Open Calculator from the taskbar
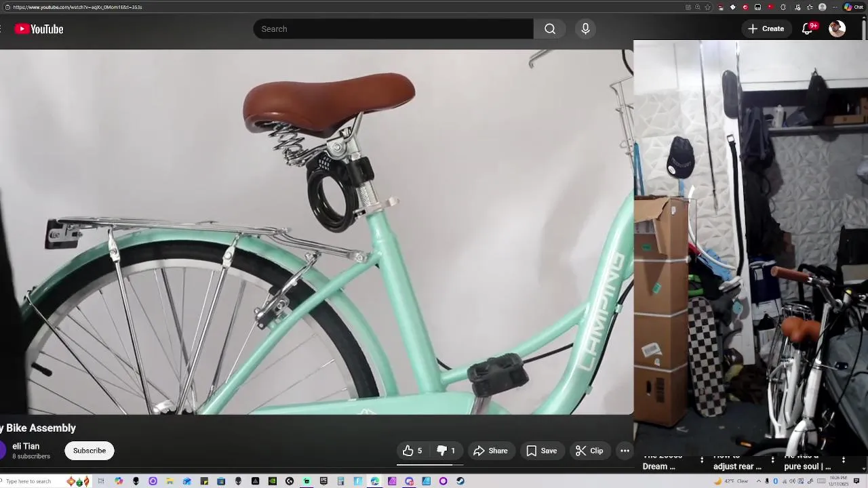Screen dimensions: 868x488 click(x=340, y=481)
